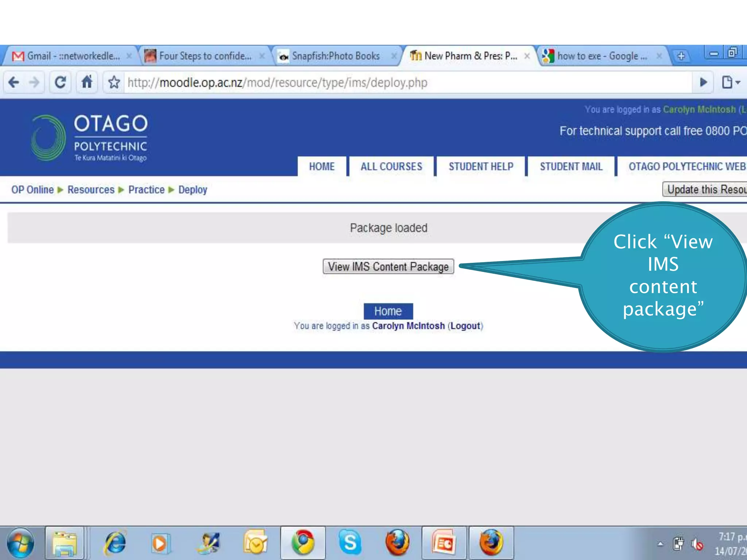Image resolution: width=747 pixels, height=560 pixels.
Task: Open the browser home page icon
Action: coord(87,82)
